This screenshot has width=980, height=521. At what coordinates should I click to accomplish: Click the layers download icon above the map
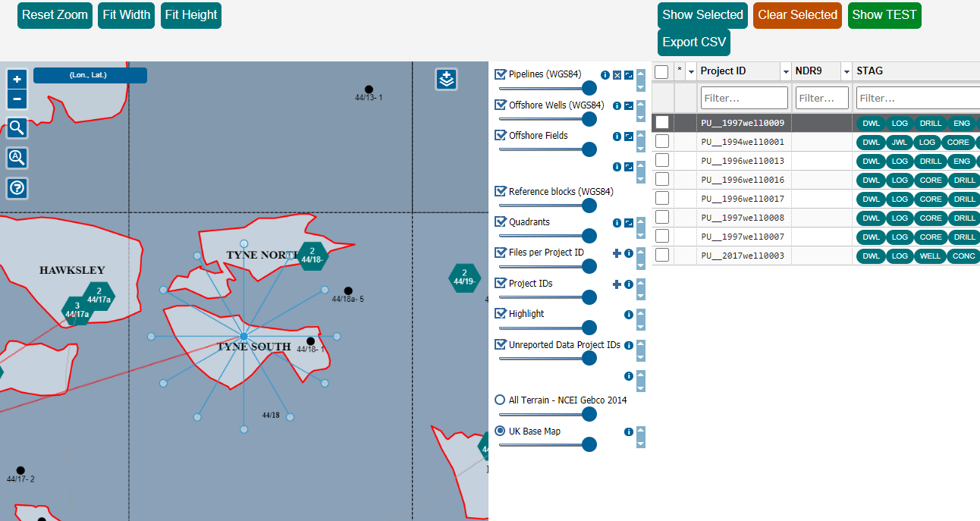pos(446,78)
